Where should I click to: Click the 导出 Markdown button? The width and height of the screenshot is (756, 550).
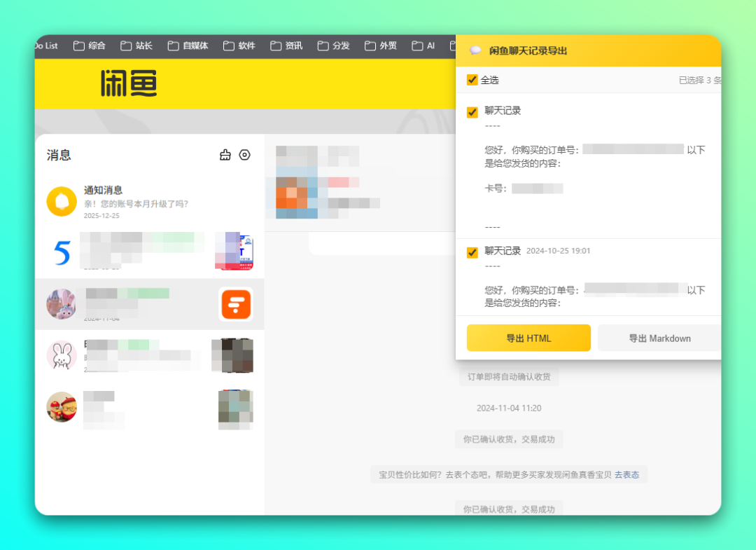pyautogui.click(x=659, y=338)
